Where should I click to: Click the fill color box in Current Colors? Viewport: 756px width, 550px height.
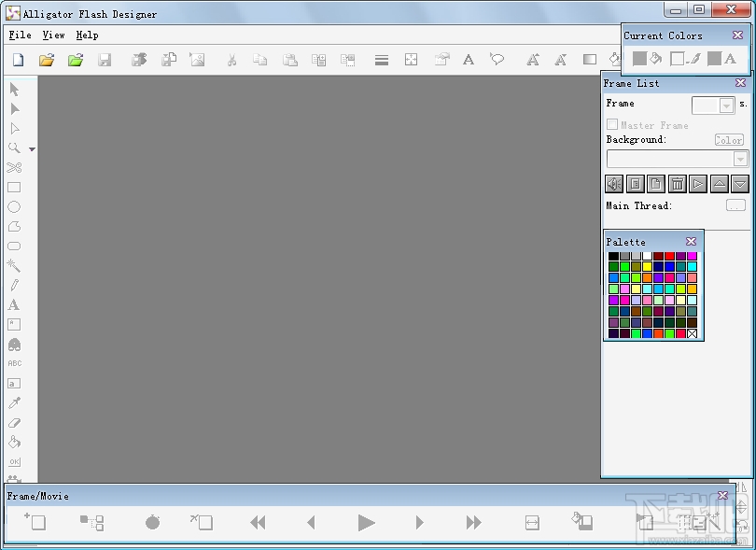point(639,59)
